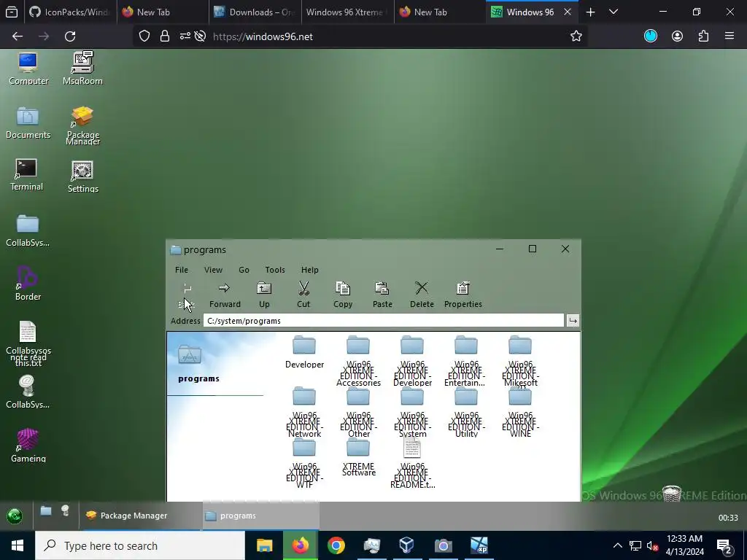Open the Settings desktop shortcut
The height and width of the screenshot is (560, 747).
tap(82, 176)
